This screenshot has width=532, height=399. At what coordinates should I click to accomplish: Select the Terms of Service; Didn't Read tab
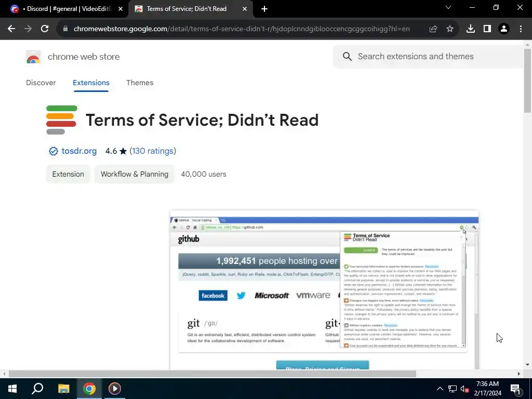point(187,9)
